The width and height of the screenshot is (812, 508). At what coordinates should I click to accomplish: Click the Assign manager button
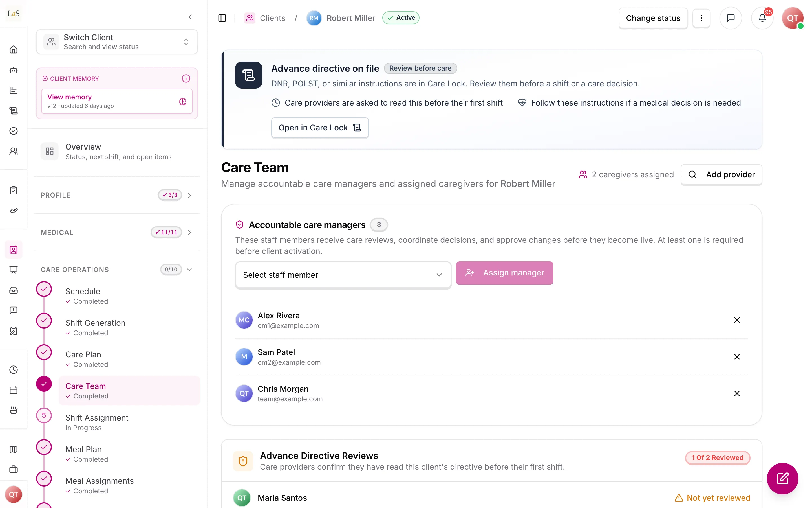(x=504, y=273)
